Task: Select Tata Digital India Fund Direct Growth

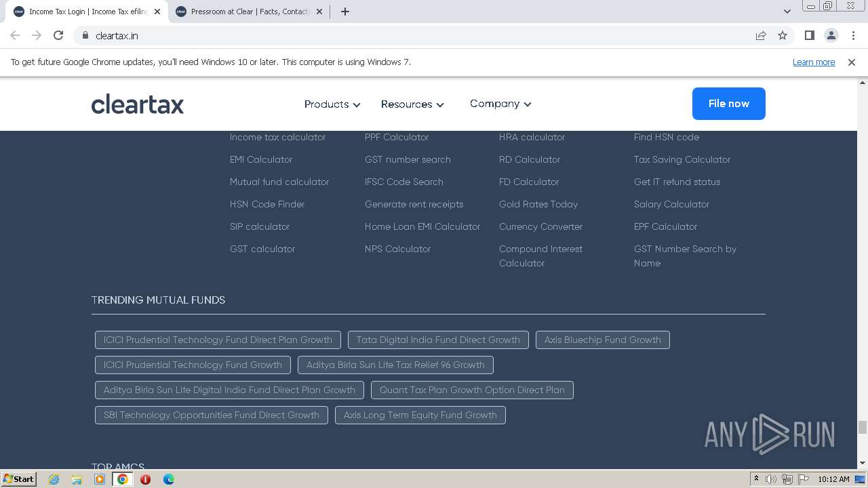Action: 438,340
